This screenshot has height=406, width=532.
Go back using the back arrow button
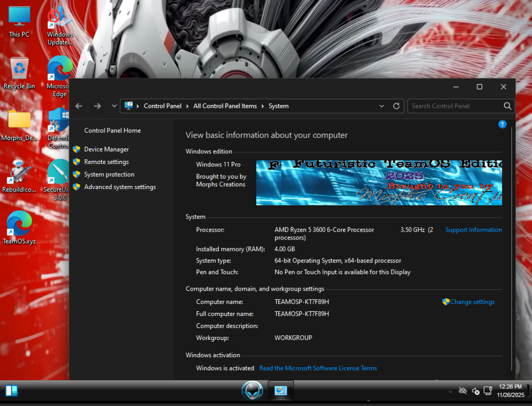[79, 106]
